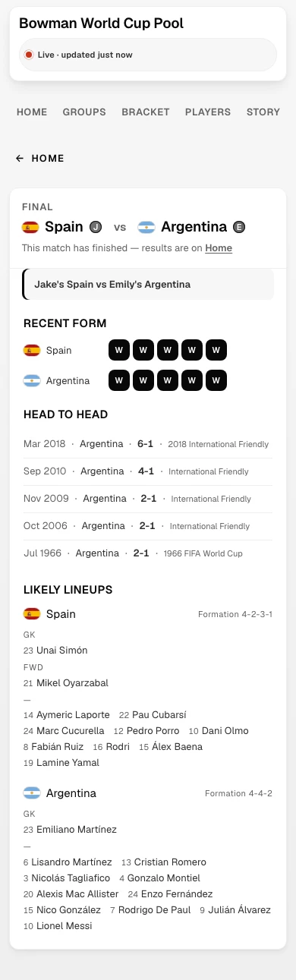Click the red live status dot
The image size is (296, 980).
pos(29,55)
